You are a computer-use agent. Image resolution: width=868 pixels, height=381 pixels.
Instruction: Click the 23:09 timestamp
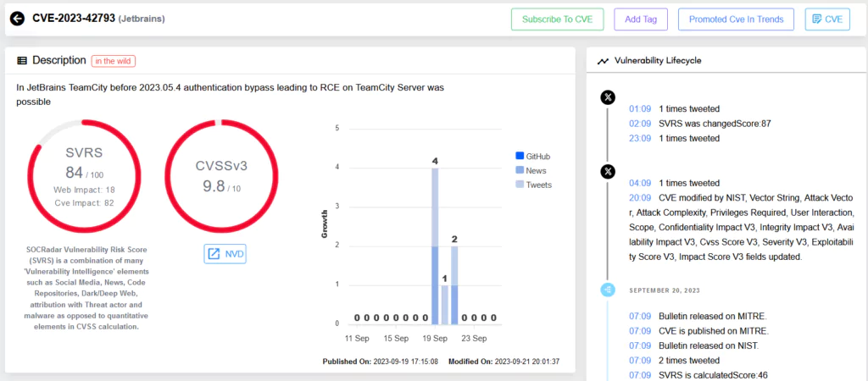click(x=640, y=138)
